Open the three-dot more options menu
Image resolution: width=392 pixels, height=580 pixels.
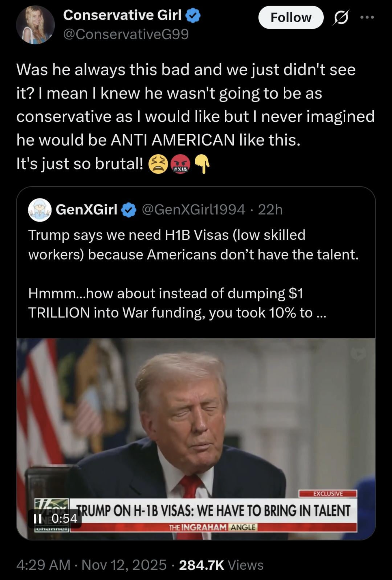[367, 18]
